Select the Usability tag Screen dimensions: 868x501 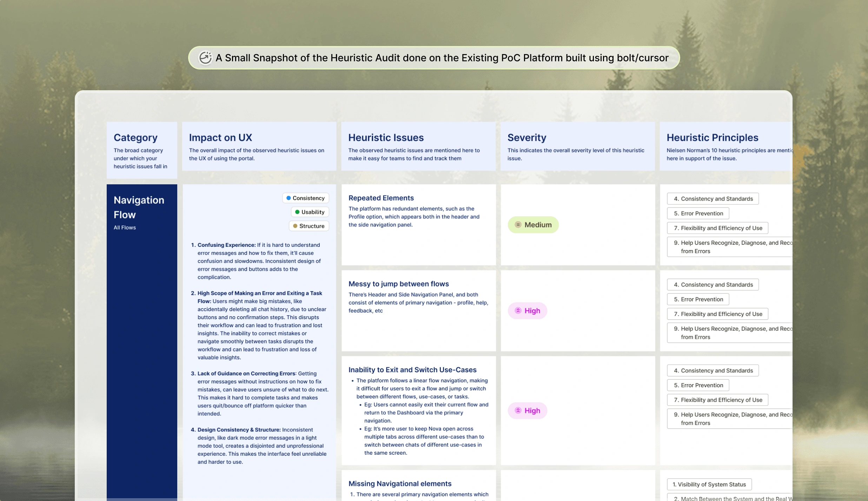click(x=310, y=212)
